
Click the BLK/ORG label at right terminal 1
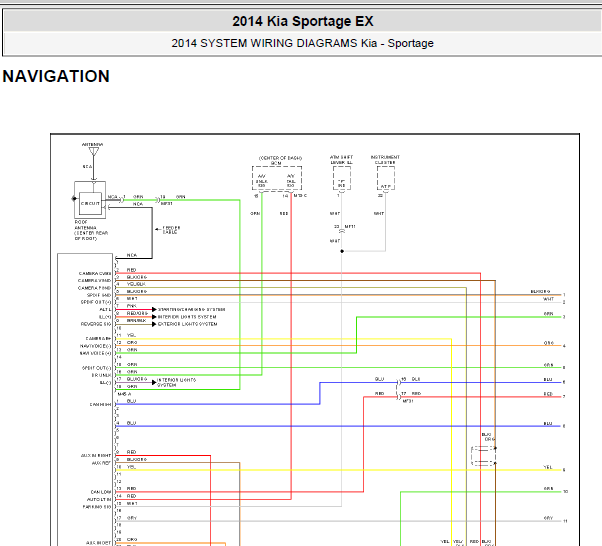(541, 291)
